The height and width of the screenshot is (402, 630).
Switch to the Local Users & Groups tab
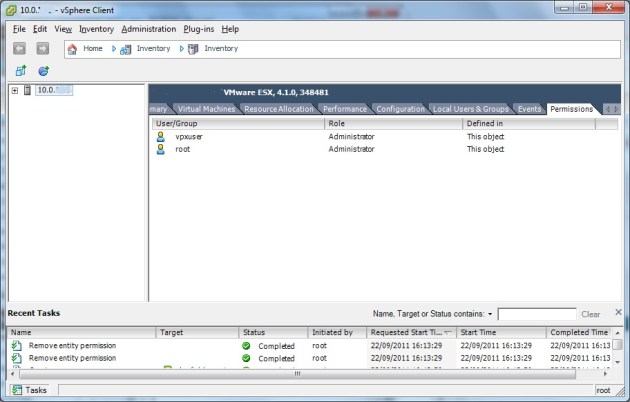tap(470, 109)
